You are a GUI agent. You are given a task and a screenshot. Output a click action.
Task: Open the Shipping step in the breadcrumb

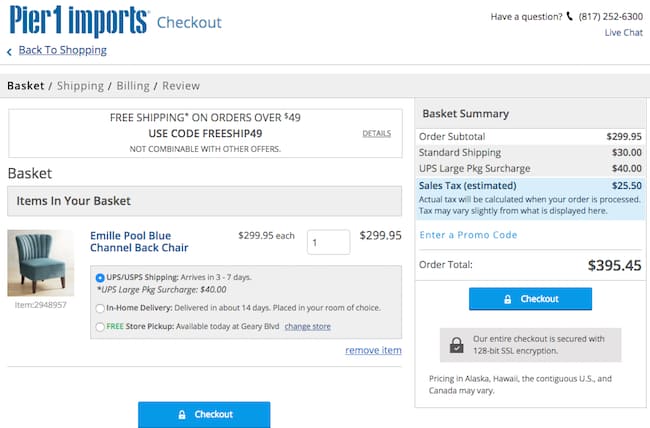80,86
